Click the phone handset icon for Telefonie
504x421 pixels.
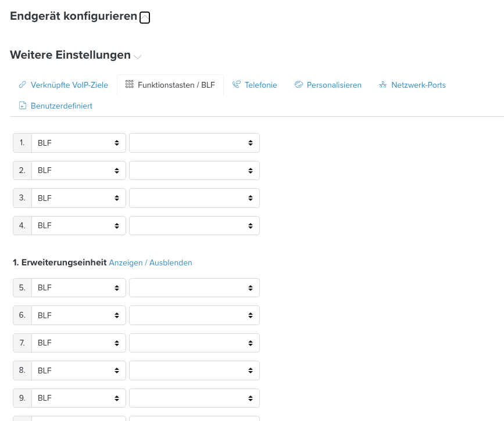point(237,84)
